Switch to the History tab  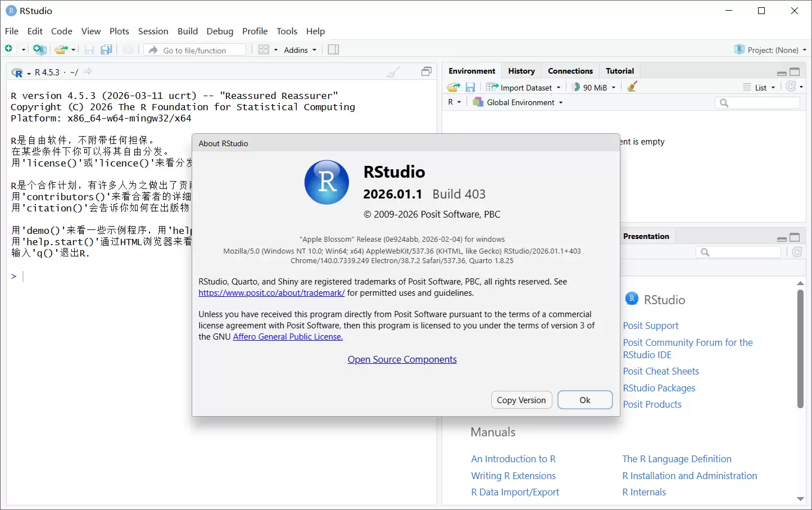coord(521,71)
